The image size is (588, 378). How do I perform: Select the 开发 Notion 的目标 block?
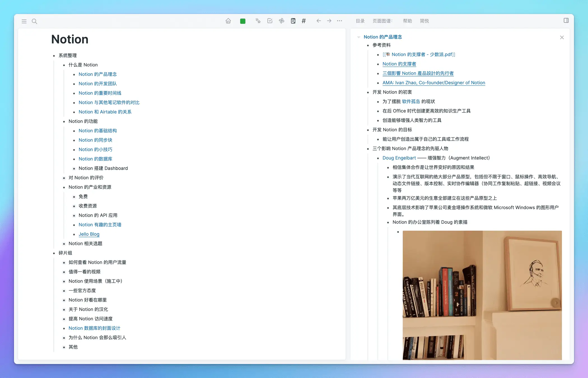click(392, 130)
